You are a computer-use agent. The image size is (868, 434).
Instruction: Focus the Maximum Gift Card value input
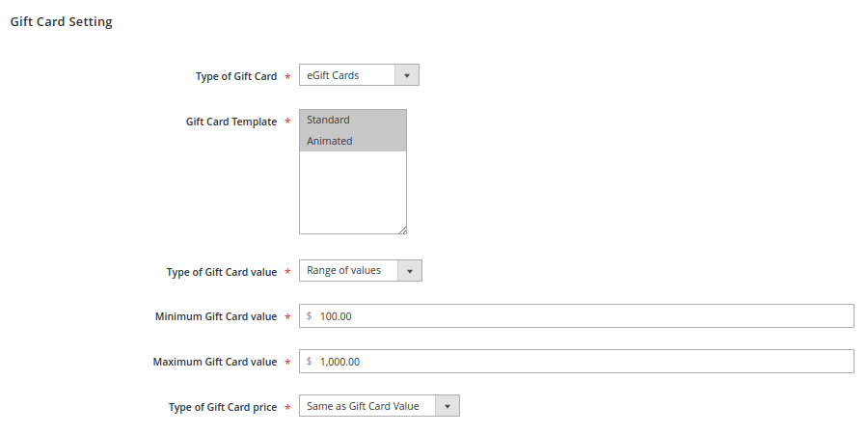[x=579, y=362]
